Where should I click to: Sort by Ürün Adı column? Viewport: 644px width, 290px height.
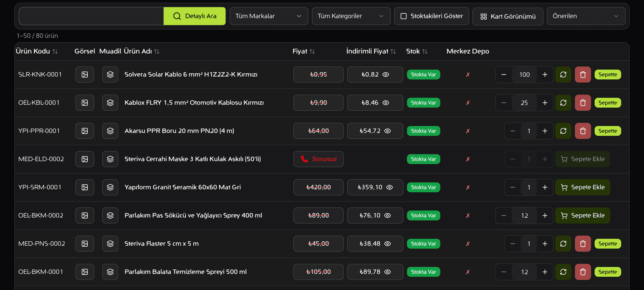point(142,51)
